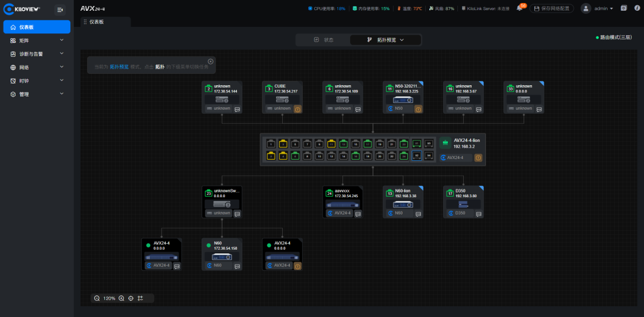Center the topology view with the target icon
The width and height of the screenshot is (644, 317).
tap(131, 299)
